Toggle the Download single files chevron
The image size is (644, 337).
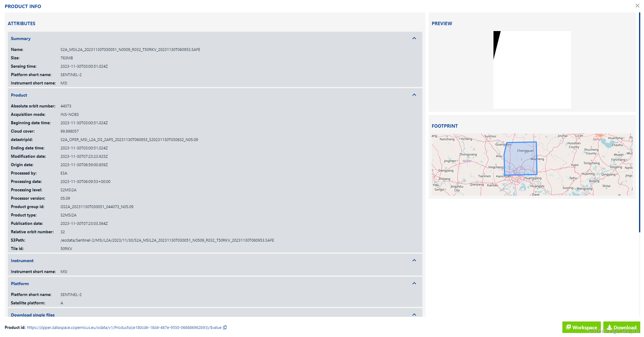[414, 315]
